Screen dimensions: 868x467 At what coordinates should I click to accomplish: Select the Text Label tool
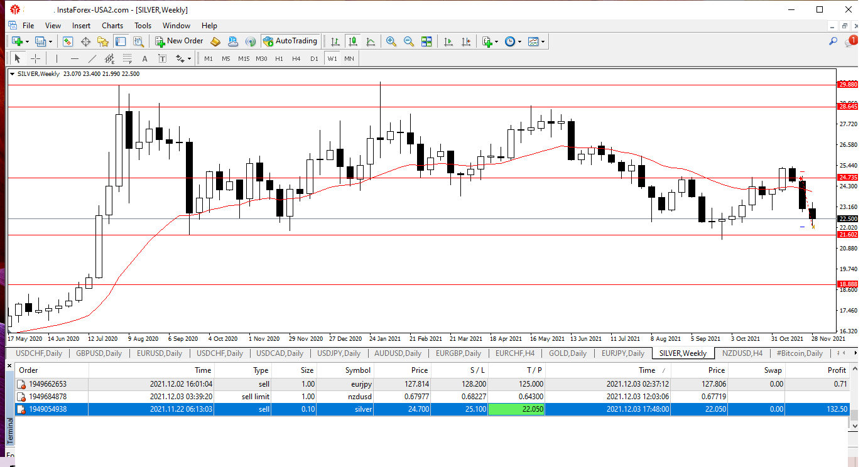(162, 58)
